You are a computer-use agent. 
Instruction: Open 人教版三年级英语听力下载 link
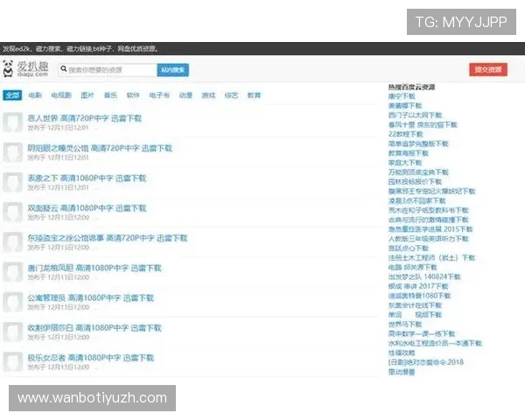tap(429, 239)
